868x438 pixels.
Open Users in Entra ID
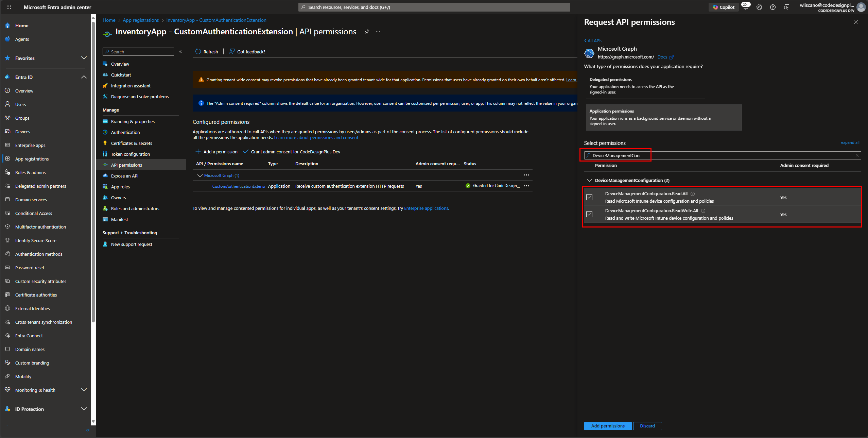point(20,104)
